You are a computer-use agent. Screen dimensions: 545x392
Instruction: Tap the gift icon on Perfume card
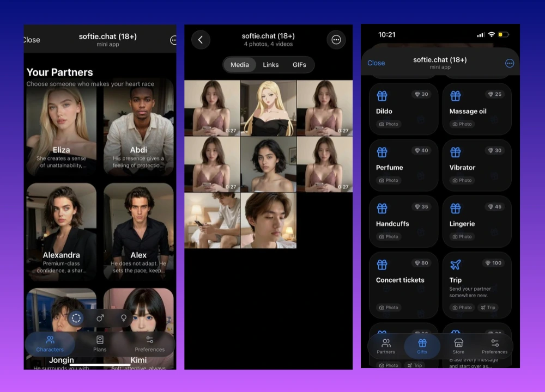(x=382, y=152)
